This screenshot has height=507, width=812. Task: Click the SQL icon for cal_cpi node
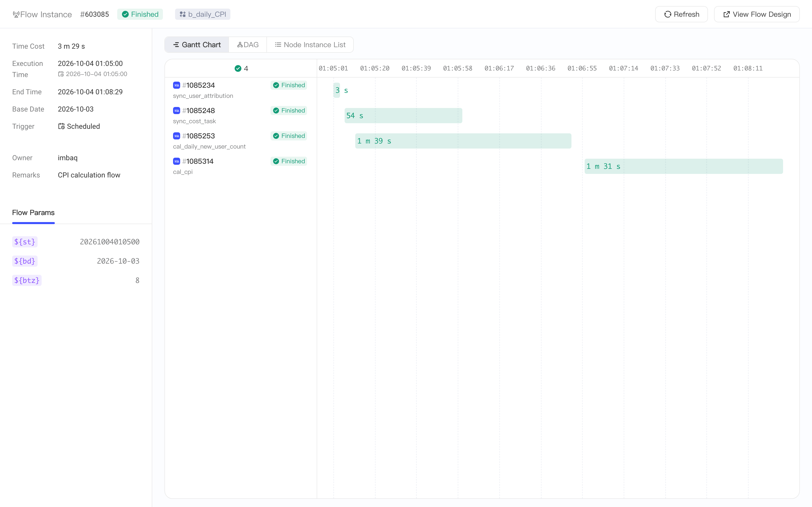(177, 161)
